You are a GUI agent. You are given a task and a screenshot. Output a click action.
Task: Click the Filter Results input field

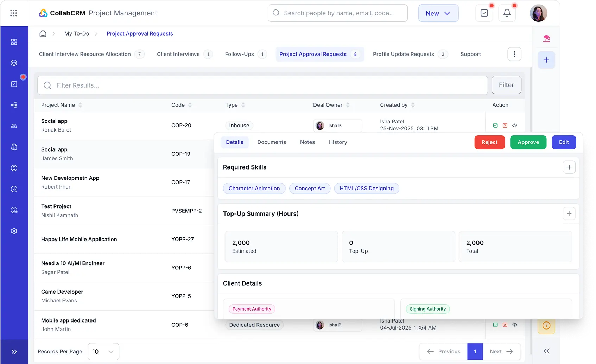(x=262, y=85)
